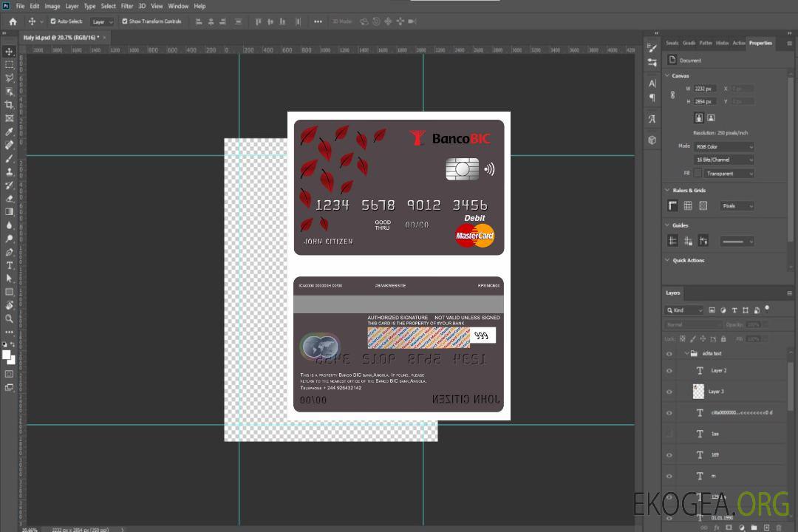Toggle the Show Transform Controls checkbox
Viewport: 798px width, 532px height.
pyautogui.click(x=125, y=21)
